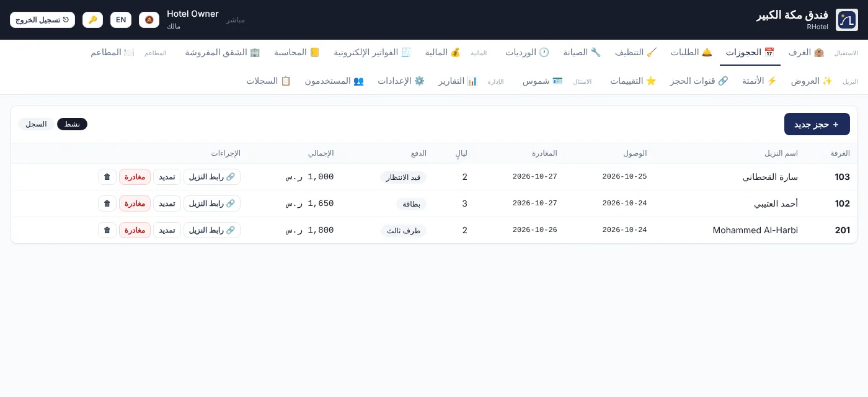Go to the المطاعم restaurants tab

click(112, 53)
